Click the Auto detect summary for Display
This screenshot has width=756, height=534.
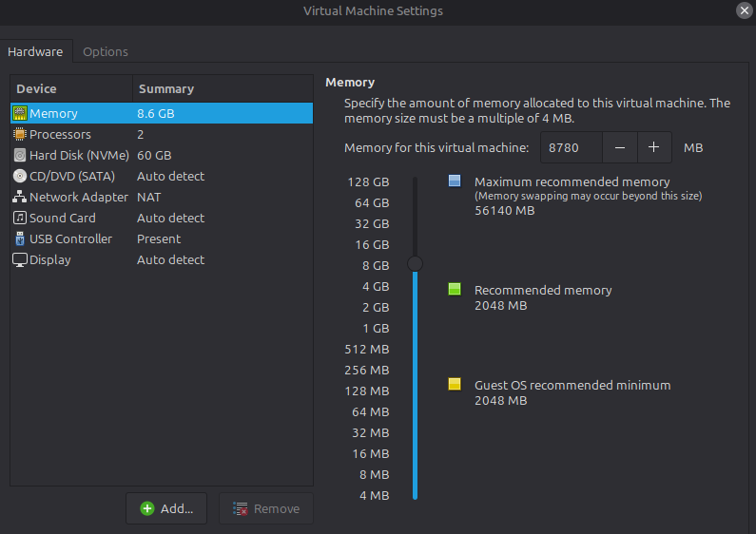pos(170,259)
